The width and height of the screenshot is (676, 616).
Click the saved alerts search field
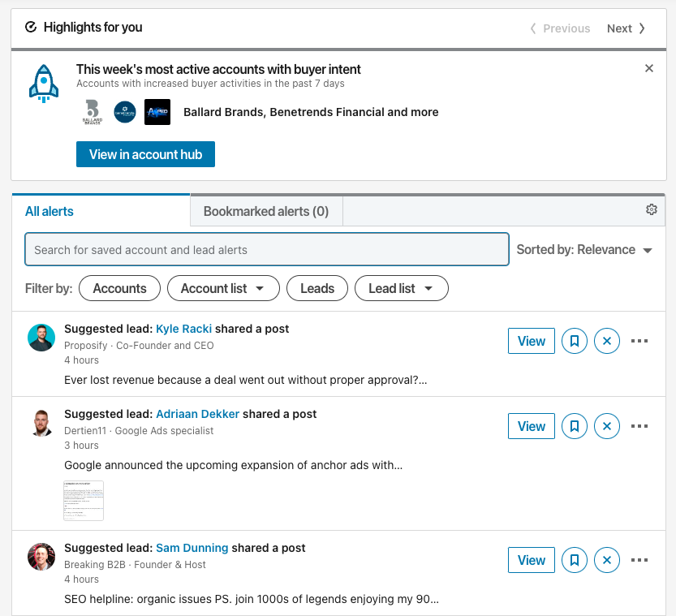tap(266, 250)
